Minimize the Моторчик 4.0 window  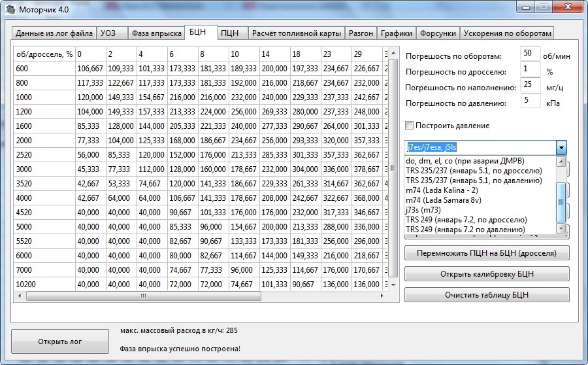526,7
